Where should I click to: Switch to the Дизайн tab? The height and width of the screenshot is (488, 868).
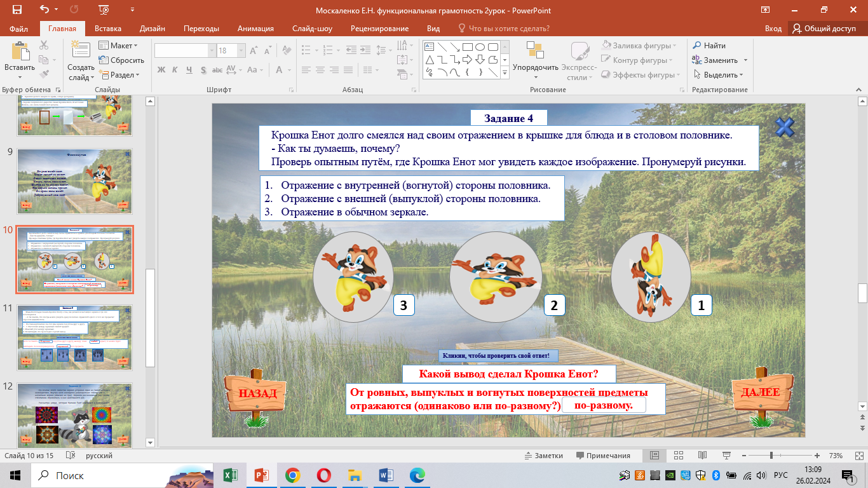coord(153,29)
